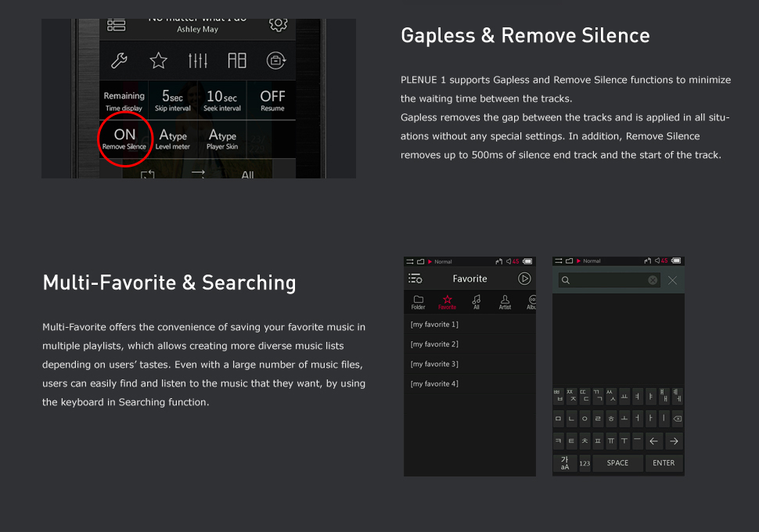
Task: Tap the volume speaker icon on Favorite screen
Action: pyautogui.click(x=509, y=261)
